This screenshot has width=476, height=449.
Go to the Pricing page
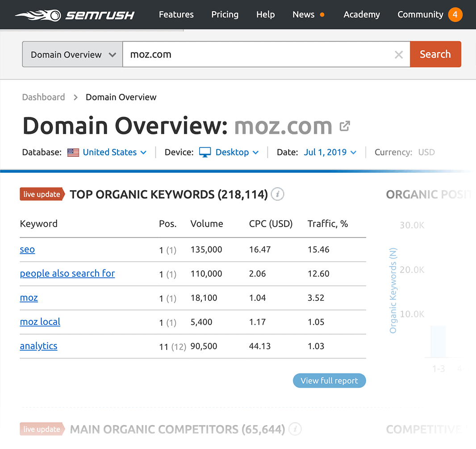[x=225, y=15]
